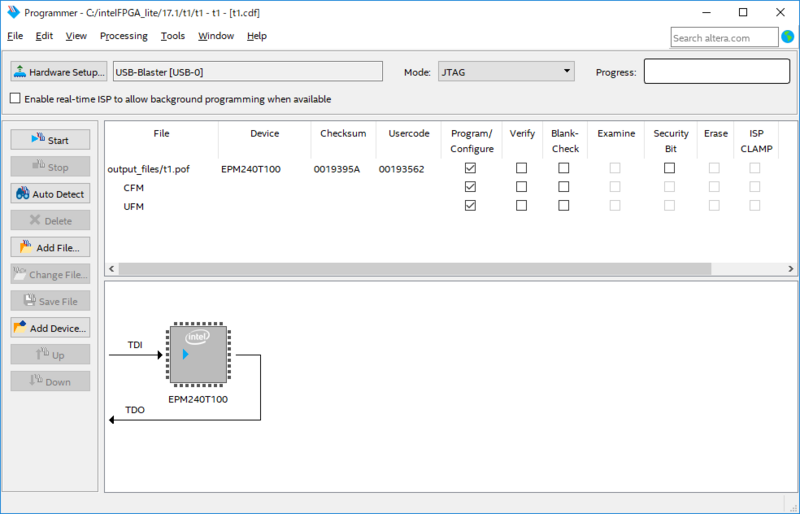Click the Programmer app icon in title bar

pyautogui.click(x=13, y=12)
